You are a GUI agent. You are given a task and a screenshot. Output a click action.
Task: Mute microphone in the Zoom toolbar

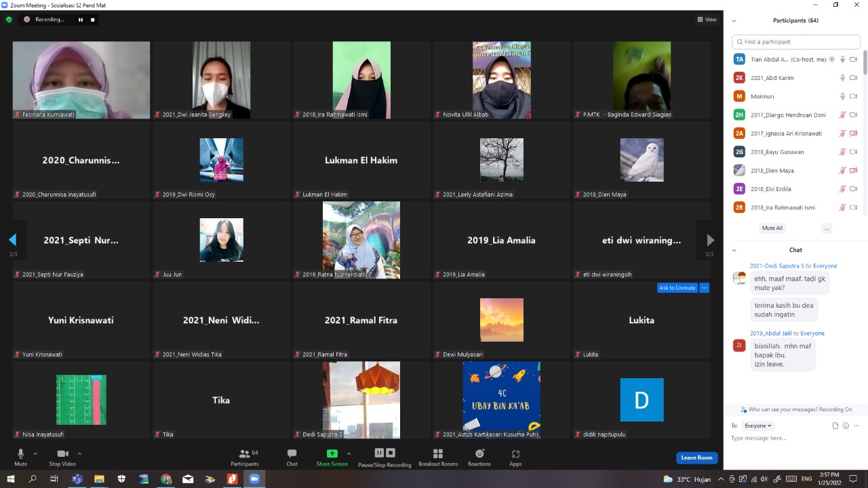click(x=20, y=457)
